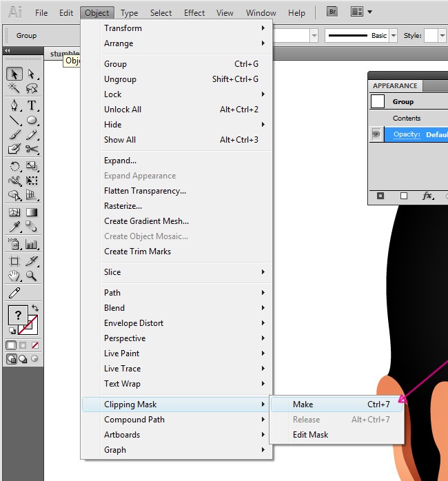Activate the Scissors tool
The height and width of the screenshot is (481, 448).
(32, 149)
